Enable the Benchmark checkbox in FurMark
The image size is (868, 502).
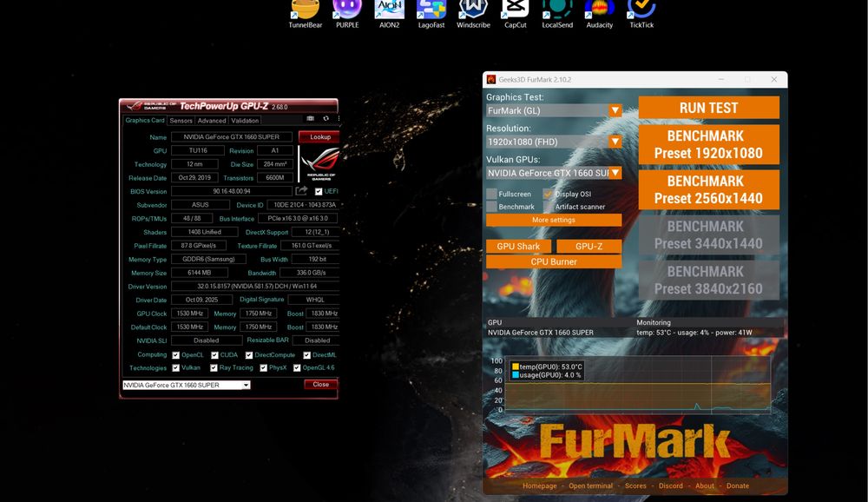coord(491,207)
